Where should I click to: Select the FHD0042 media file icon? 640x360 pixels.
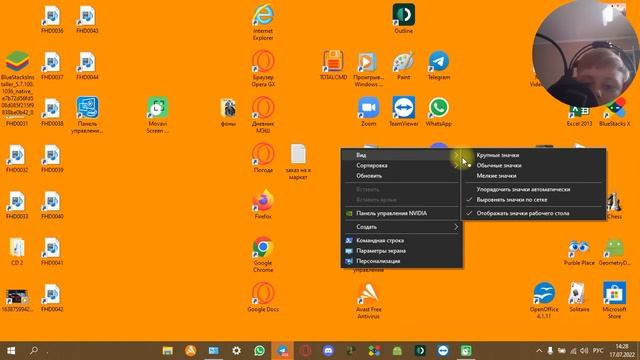point(52,298)
